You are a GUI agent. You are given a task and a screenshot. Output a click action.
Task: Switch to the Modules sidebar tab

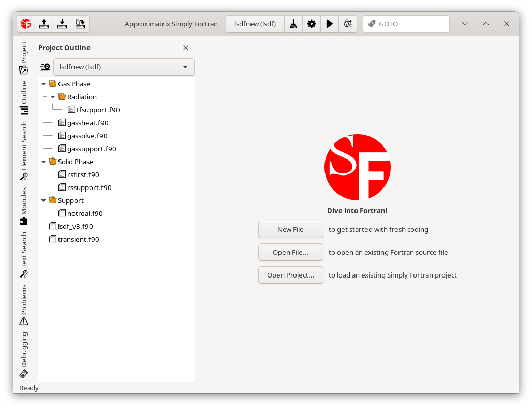point(24,206)
